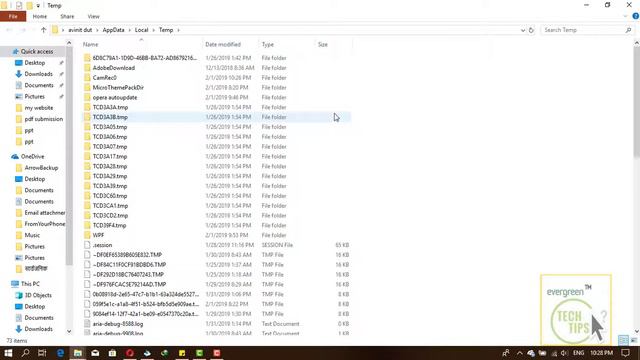Open the Action Center notifications

pos(626,353)
